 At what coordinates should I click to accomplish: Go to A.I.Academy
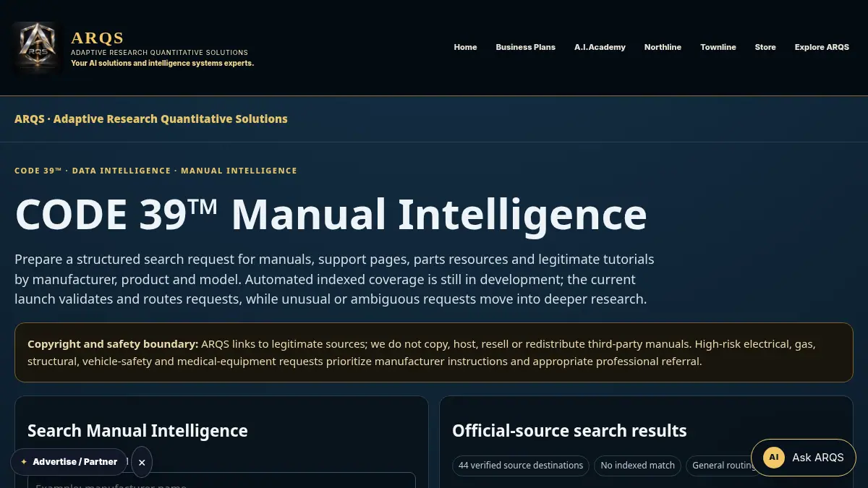tap(600, 47)
